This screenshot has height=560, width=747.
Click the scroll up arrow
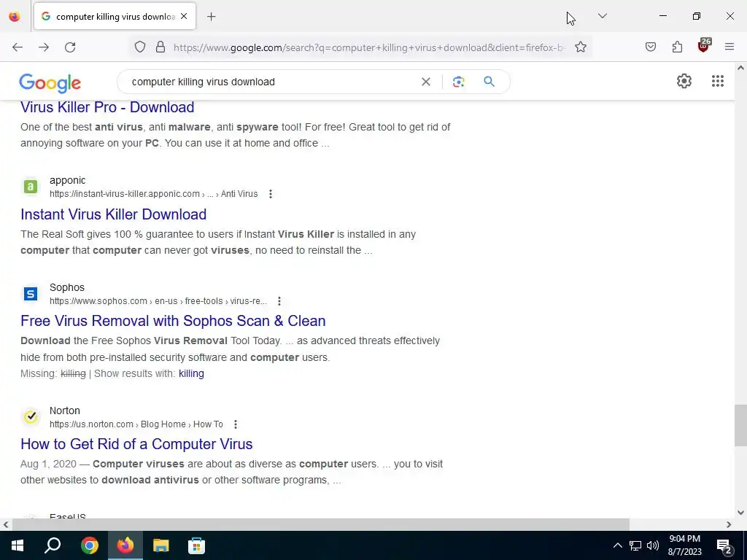click(x=741, y=68)
